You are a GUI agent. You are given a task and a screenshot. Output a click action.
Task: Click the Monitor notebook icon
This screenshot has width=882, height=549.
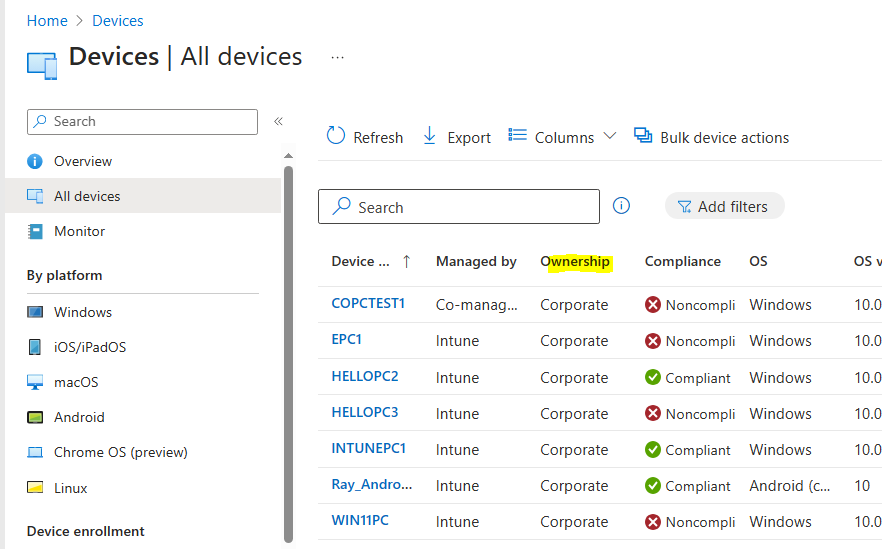[x=35, y=231]
